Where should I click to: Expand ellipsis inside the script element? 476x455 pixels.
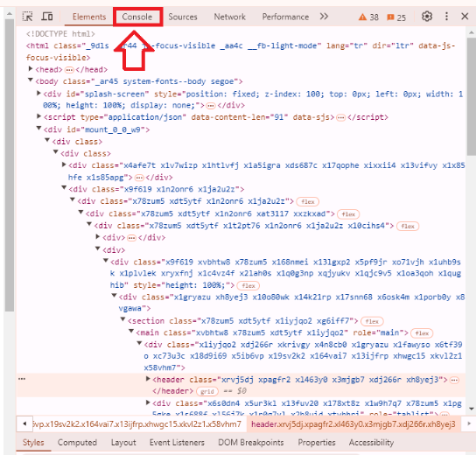(341, 118)
